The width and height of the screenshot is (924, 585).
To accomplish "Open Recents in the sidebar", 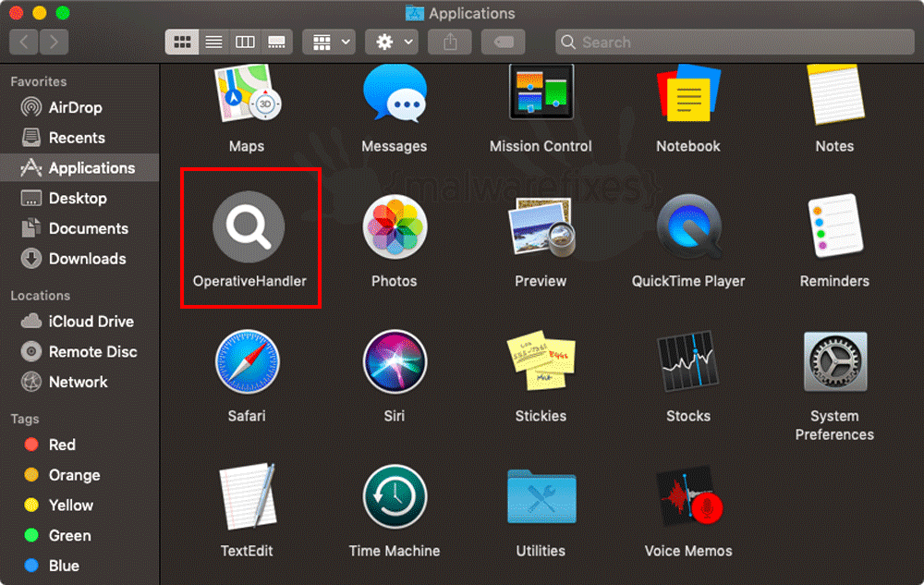I will click(x=79, y=138).
